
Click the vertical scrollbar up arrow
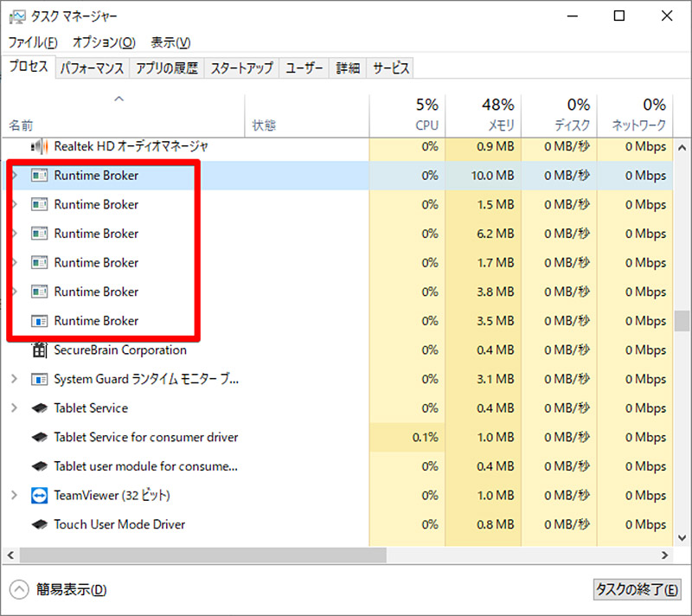click(x=682, y=148)
